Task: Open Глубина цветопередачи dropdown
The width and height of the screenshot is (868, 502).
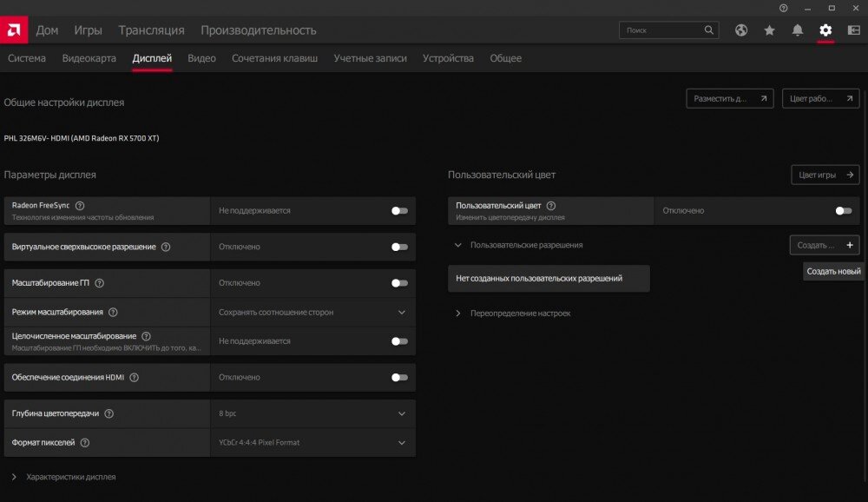Action: [x=312, y=413]
